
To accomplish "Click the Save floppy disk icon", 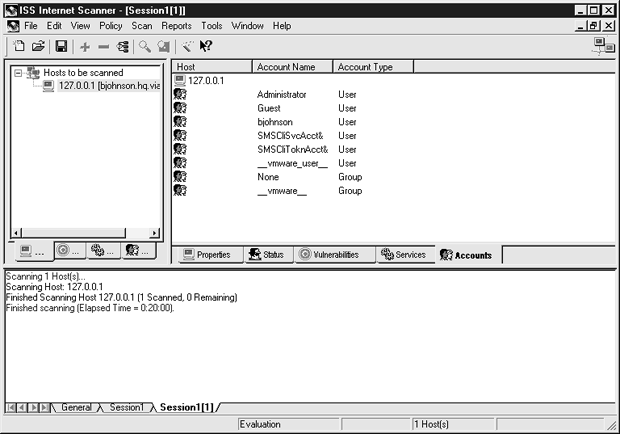I will [61, 46].
